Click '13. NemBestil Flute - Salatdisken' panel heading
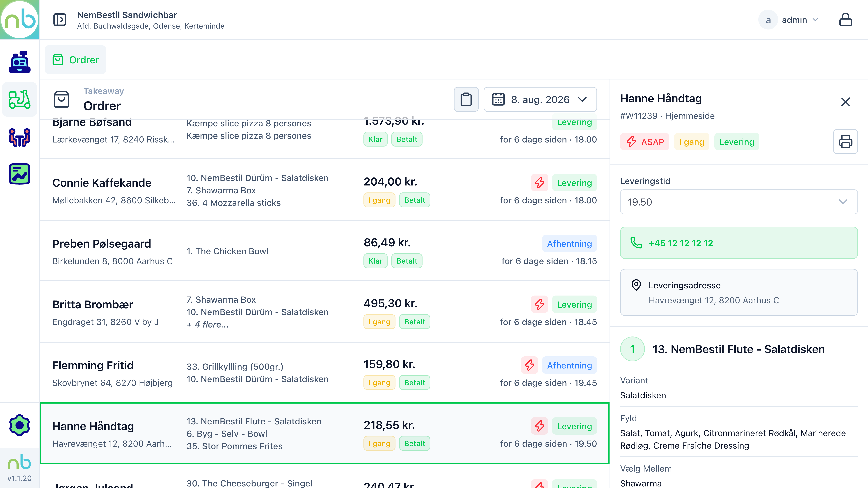 pos(739,349)
